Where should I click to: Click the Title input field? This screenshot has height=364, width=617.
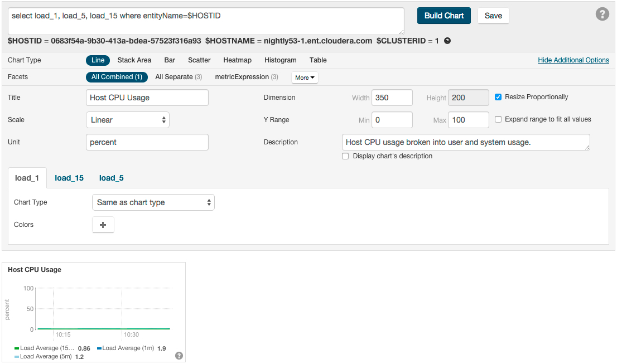coord(147,98)
